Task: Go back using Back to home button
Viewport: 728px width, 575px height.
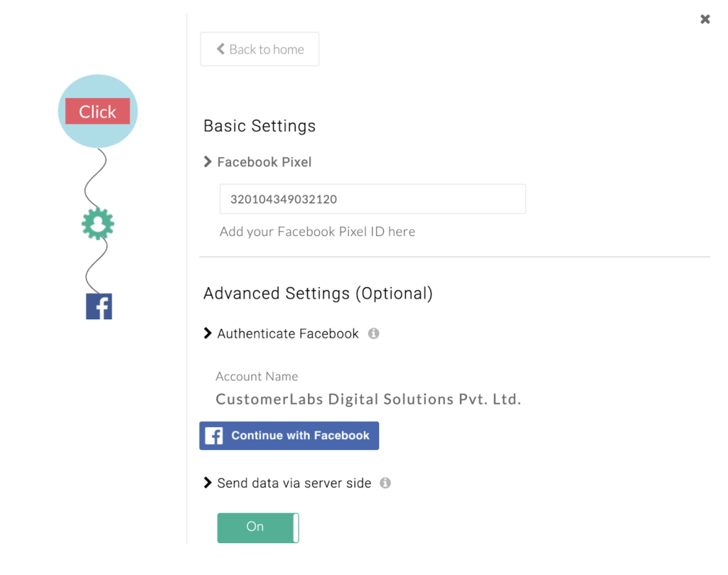Action: (x=259, y=49)
